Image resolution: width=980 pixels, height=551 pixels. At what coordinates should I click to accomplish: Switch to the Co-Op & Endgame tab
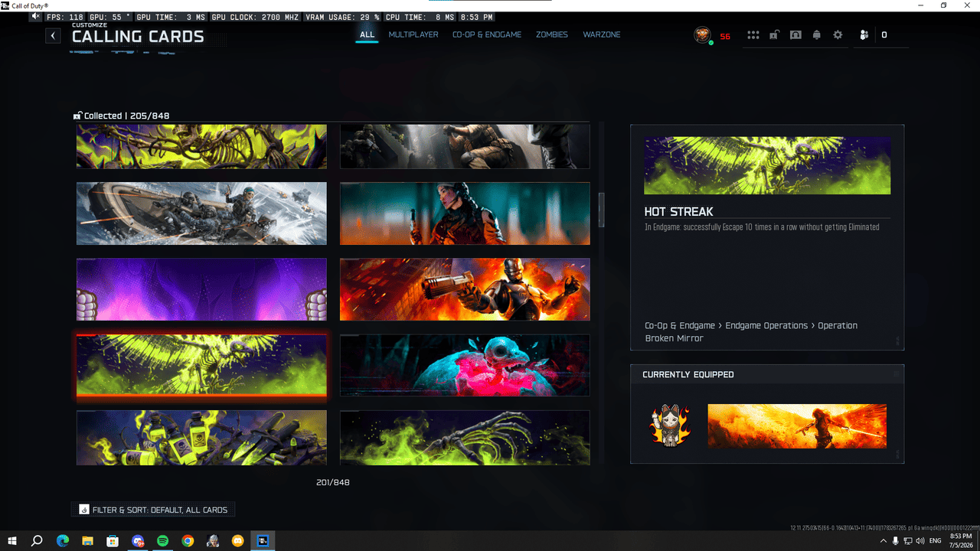click(x=487, y=34)
